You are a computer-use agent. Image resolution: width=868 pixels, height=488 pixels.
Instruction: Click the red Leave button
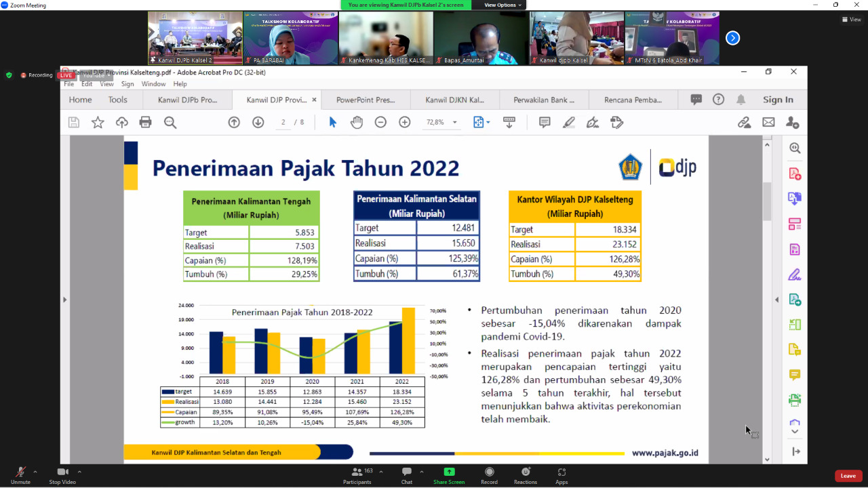(848, 476)
